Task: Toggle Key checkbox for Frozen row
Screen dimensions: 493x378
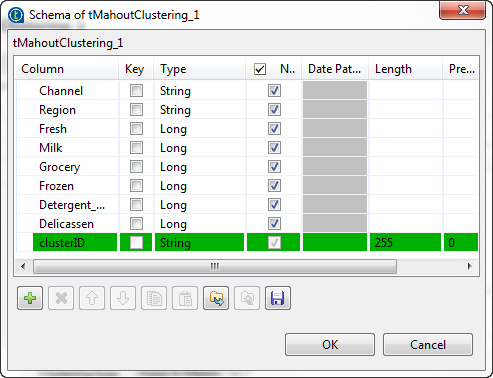Action: (x=136, y=186)
